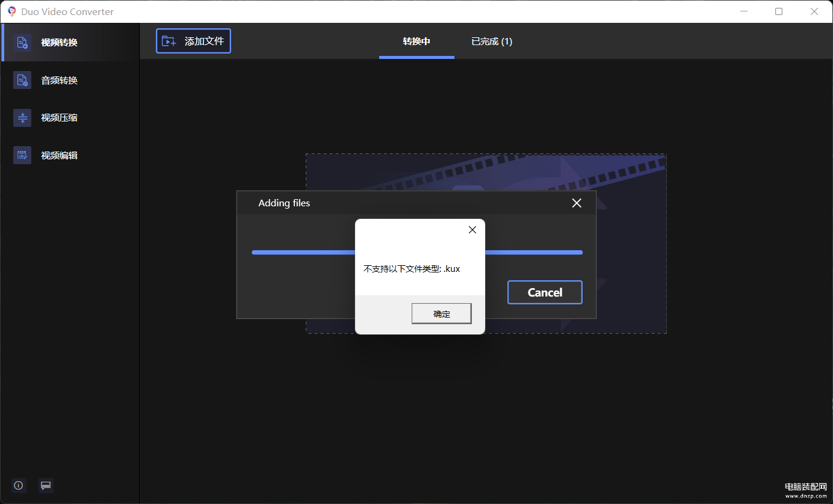This screenshot has width=833, height=504.
Task: Switch to the 转换中 tab
Action: [x=416, y=41]
